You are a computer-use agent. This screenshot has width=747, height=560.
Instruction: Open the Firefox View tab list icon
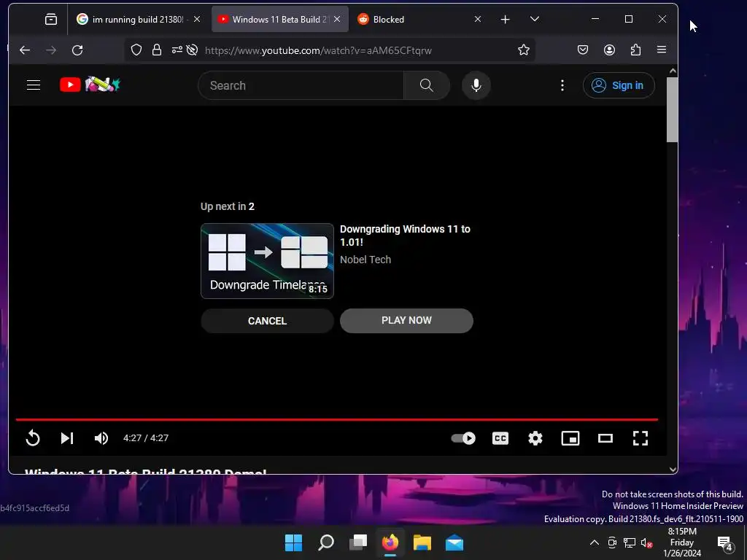point(50,19)
